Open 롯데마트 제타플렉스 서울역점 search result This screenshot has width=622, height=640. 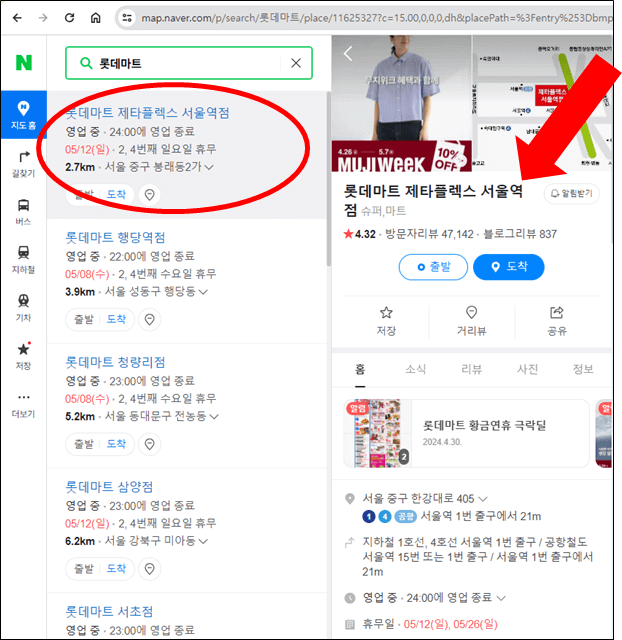148,113
